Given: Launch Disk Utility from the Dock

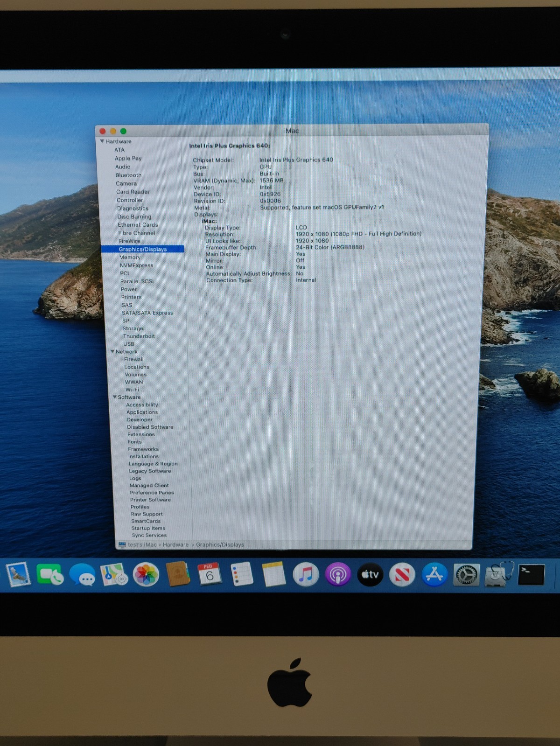Looking at the screenshot, I should click(498, 574).
